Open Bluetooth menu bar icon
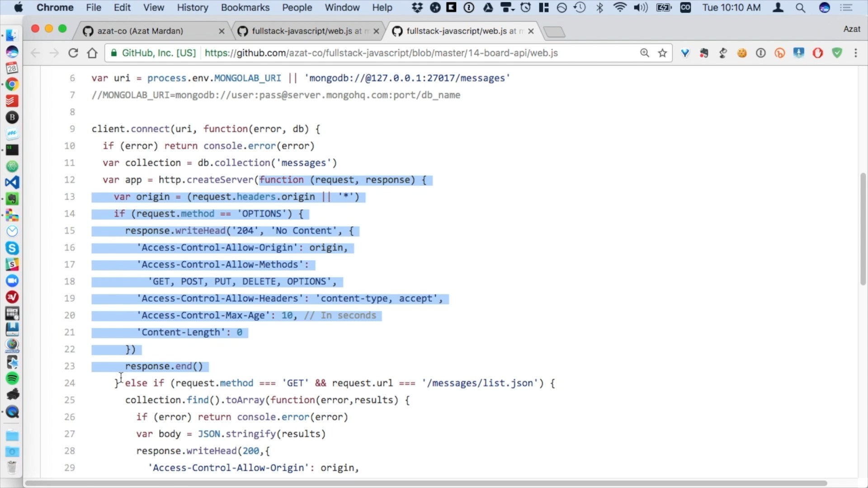Image resolution: width=868 pixels, height=488 pixels. 600,8
